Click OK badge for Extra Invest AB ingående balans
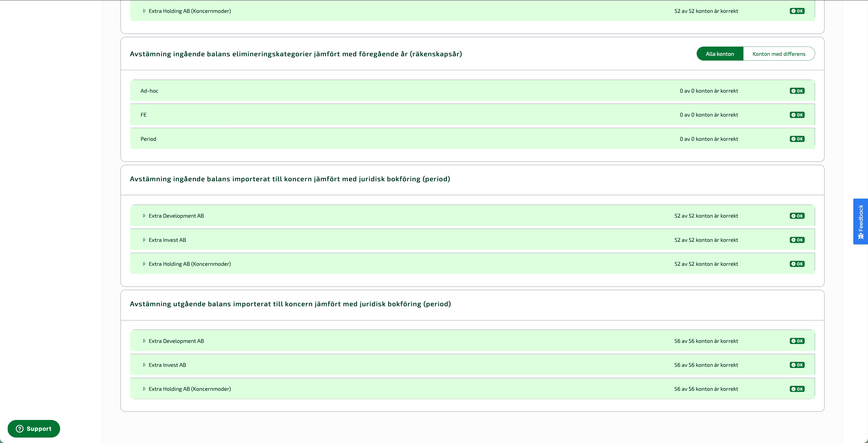Screen dimensions: 868x443 (x=797, y=240)
